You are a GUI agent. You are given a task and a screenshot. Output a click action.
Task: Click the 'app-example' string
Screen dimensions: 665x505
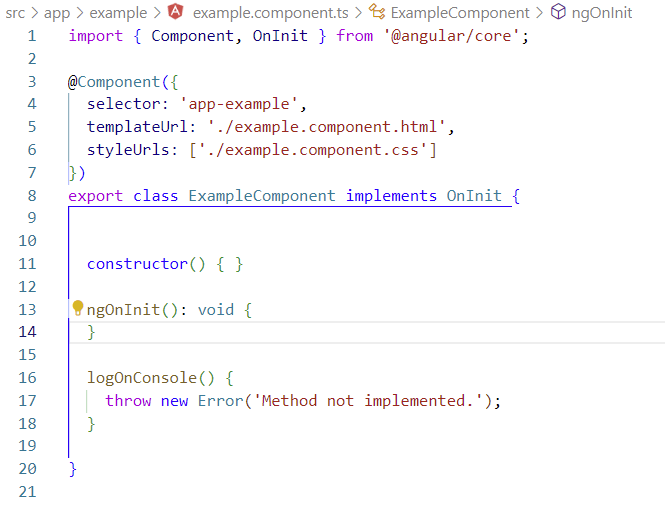click(239, 104)
